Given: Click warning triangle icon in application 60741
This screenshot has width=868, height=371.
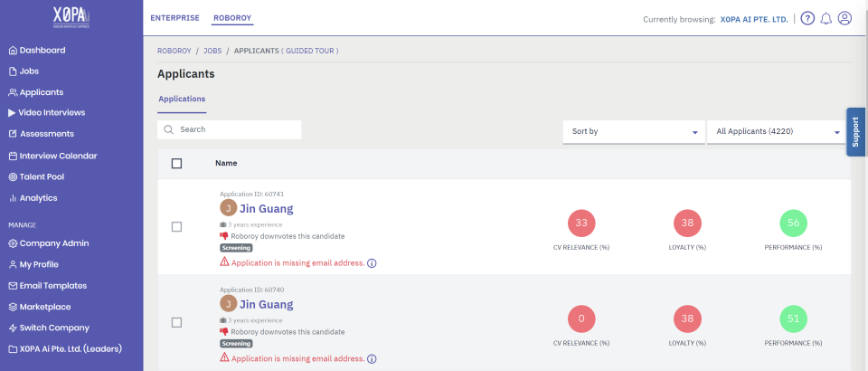Looking at the screenshot, I should [x=224, y=262].
